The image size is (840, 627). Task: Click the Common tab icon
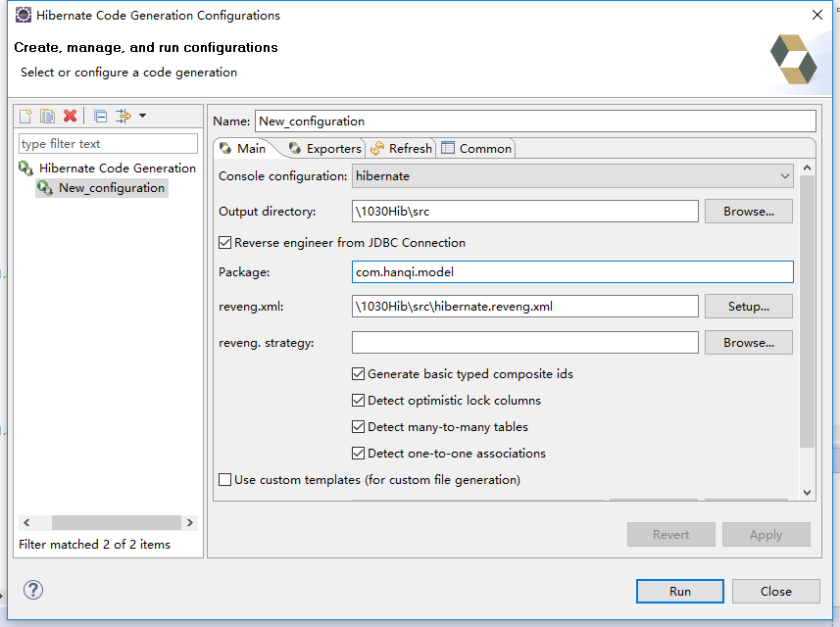pyautogui.click(x=448, y=148)
